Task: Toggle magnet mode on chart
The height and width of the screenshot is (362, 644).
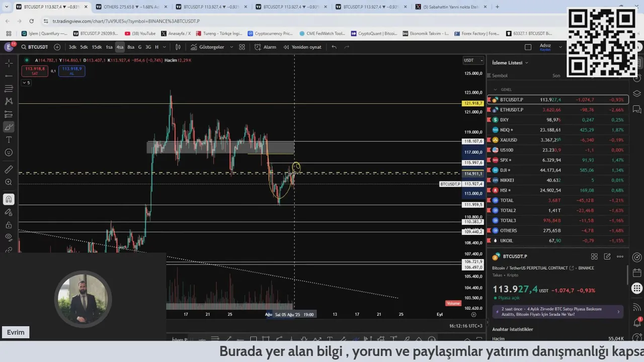Action: click(x=9, y=200)
